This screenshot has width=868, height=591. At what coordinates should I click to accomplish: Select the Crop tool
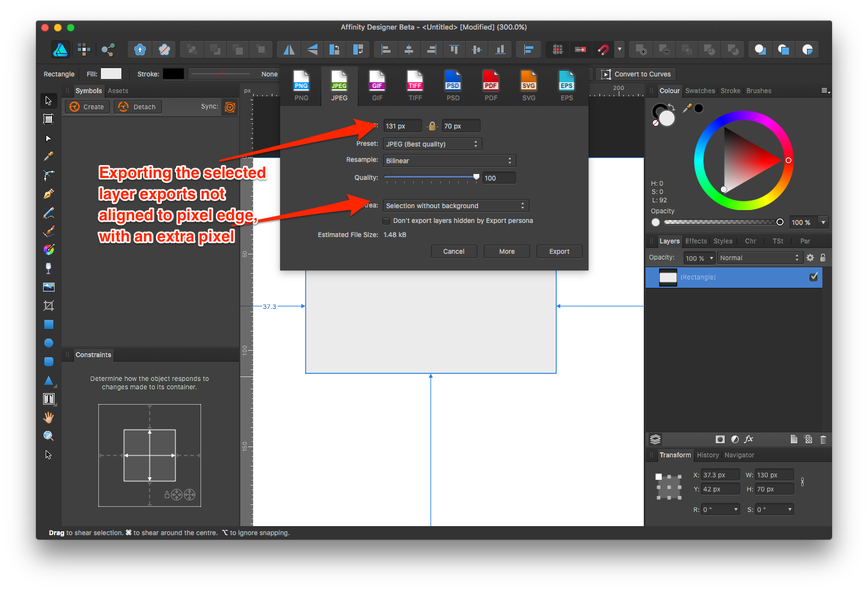click(x=48, y=306)
